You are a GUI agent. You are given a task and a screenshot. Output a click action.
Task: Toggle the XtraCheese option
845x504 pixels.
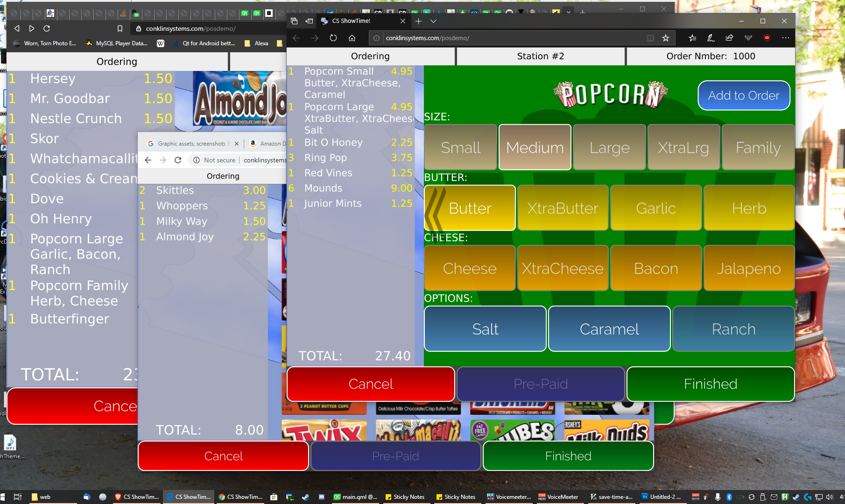(563, 268)
